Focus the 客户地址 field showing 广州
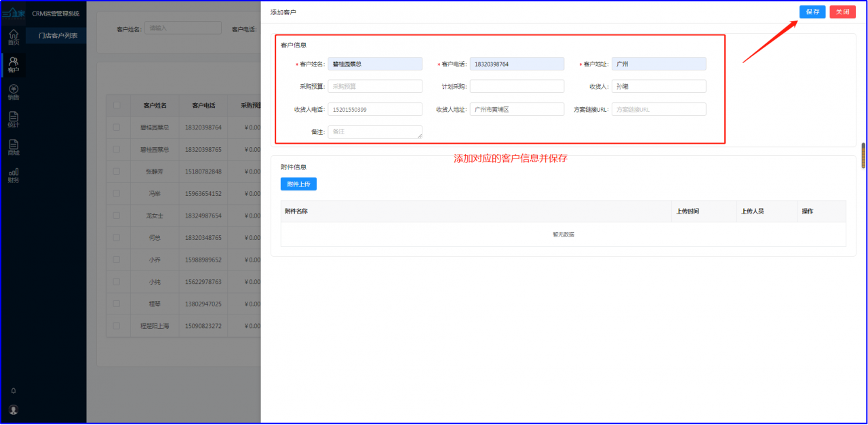Viewport: 868px width, 425px height. pos(658,64)
